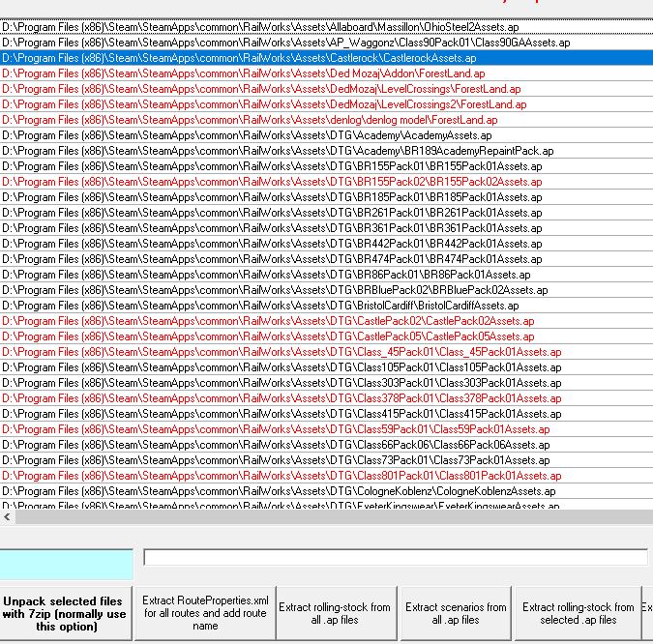This screenshot has width=653, height=644.
Task: Select the BR185Pack01Assets.ap row
Action: coord(327,197)
